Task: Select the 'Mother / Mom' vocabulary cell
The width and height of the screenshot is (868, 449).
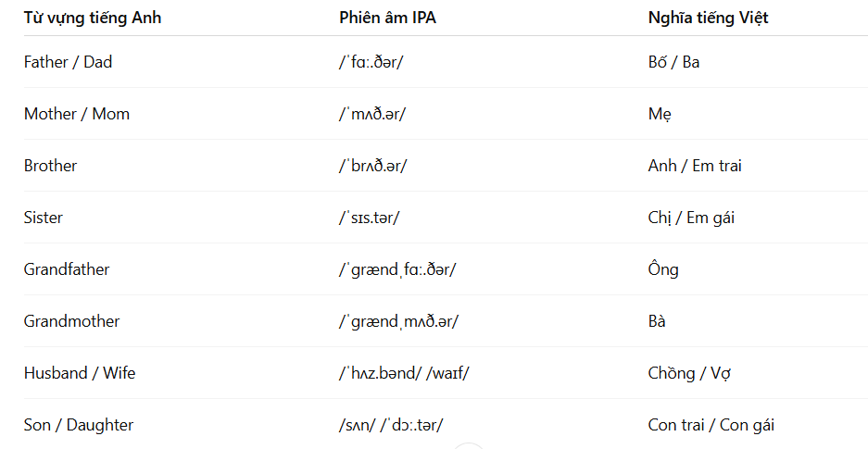Action: pos(77,114)
